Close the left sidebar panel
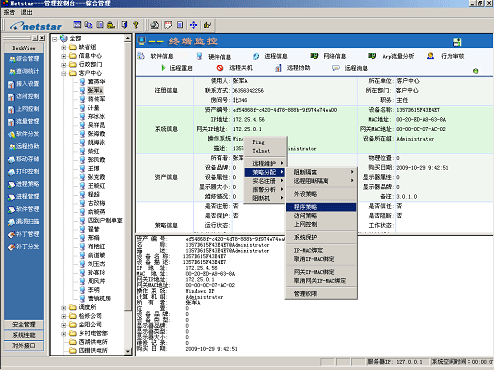The width and height of the screenshot is (494, 370). click(x=42, y=38)
